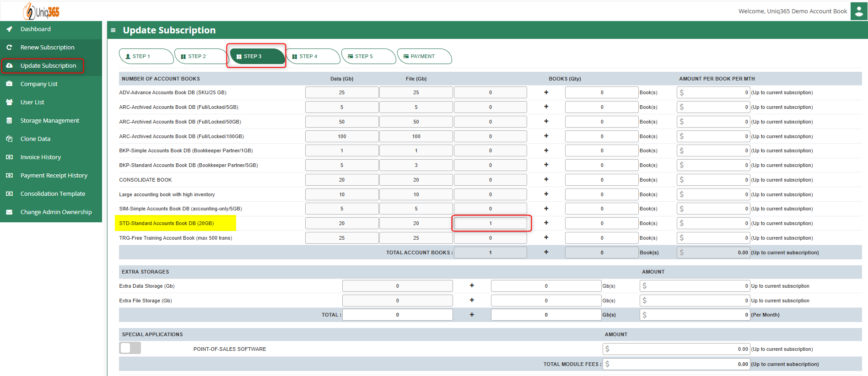Click the added quantity field for Extra Data Storage
This screenshot has height=376, width=868.
click(x=546, y=286)
